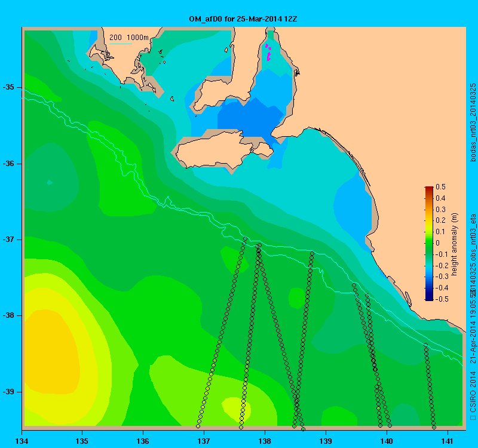
Task: Click the cyan contour legend line under '200 1000m'
Action: click(121, 44)
